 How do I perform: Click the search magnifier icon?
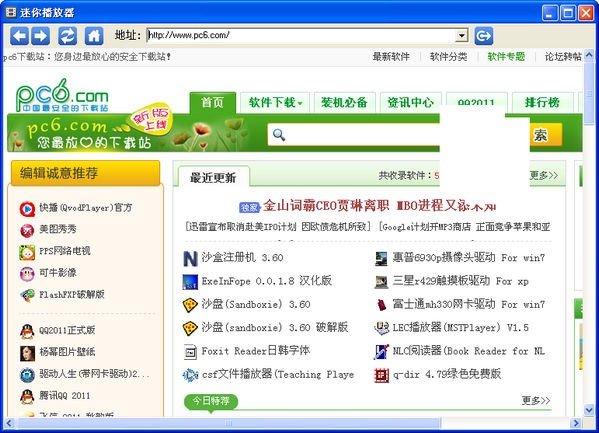click(279, 135)
